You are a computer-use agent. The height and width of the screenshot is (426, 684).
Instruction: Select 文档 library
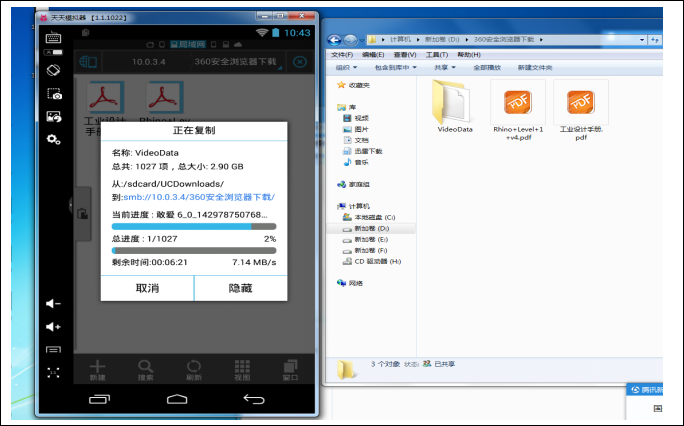(x=356, y=140)
